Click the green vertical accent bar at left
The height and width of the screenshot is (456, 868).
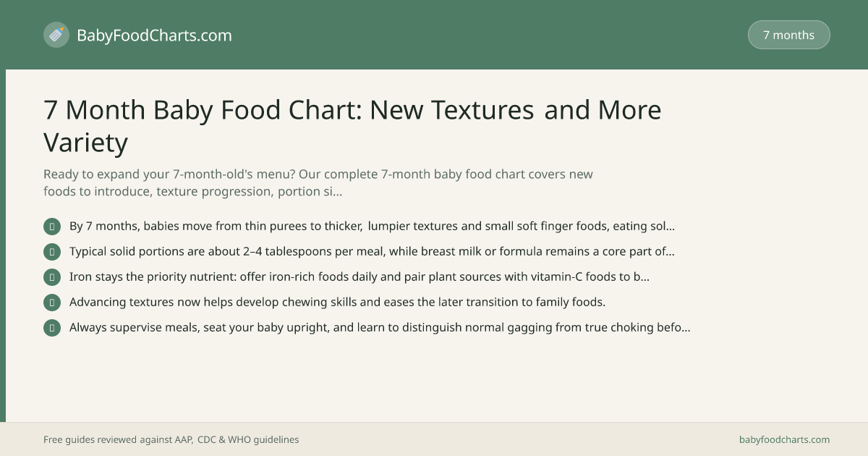point(3,245)
